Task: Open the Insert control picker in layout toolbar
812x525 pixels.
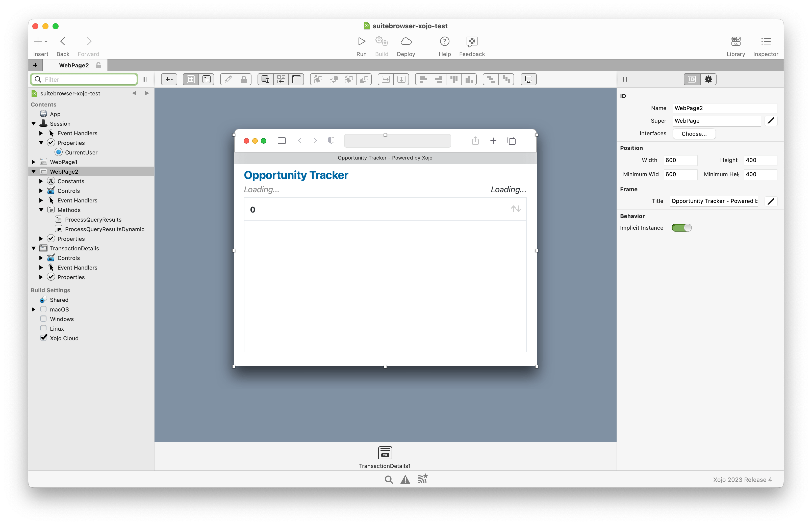Action: tap(168, 79)
